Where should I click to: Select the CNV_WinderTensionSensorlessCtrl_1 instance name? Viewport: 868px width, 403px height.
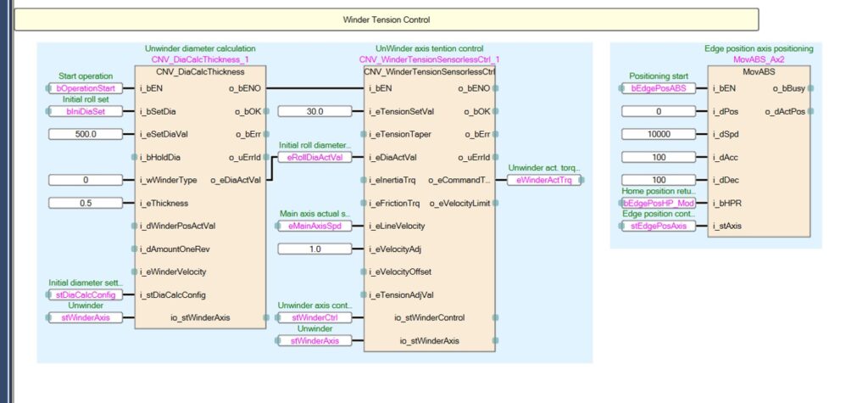point(429,59)
